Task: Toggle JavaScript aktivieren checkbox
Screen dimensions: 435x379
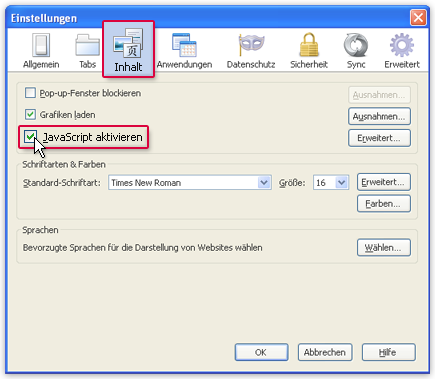Action: (x=30, y=137)
